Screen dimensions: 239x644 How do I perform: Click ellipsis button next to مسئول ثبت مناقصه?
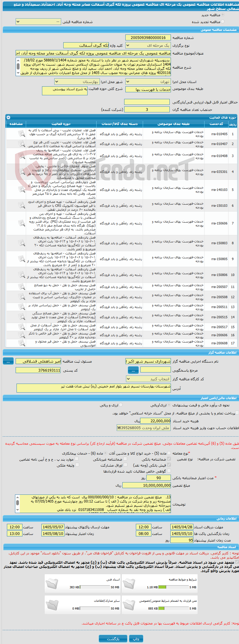coord(8,361)
